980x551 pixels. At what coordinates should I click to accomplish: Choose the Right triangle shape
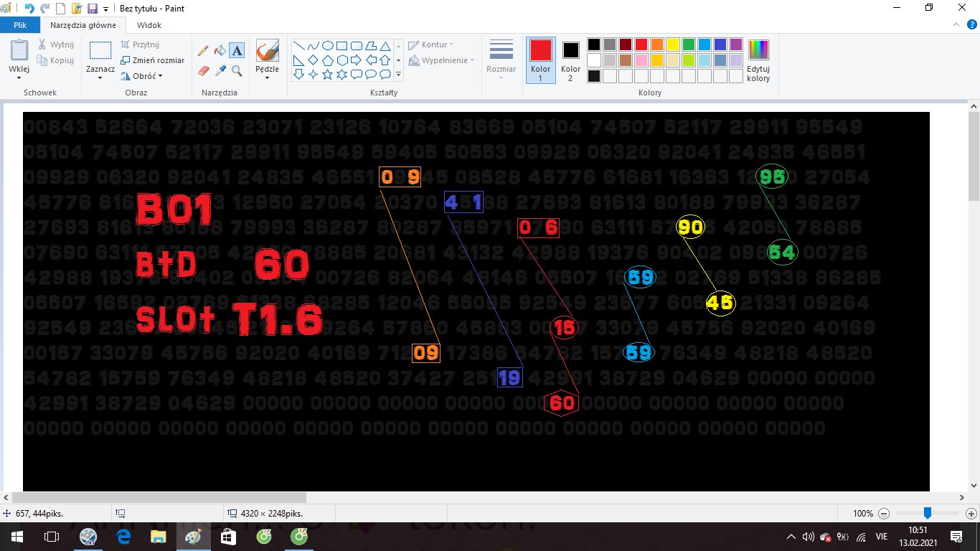(299, 60)
